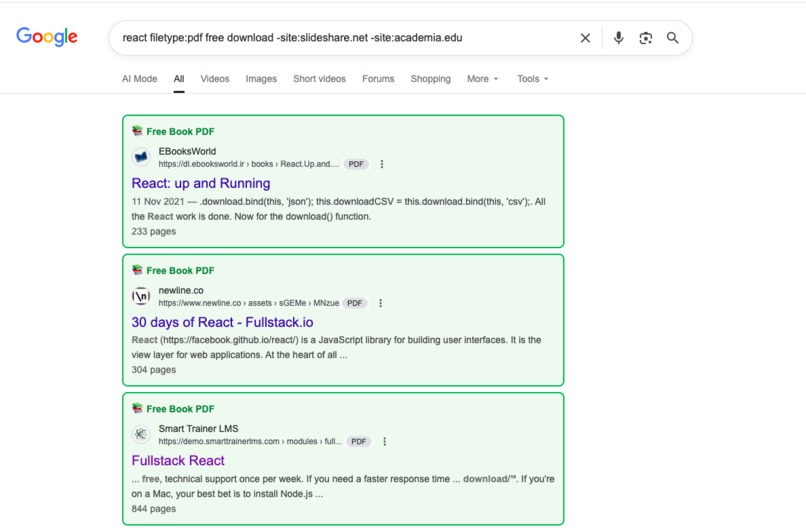Select the All results tab

[x=179, y=79]
